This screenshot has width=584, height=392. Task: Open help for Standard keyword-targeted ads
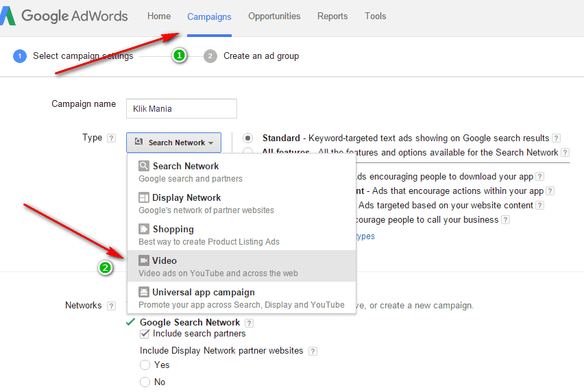click(x=556, y=138)
